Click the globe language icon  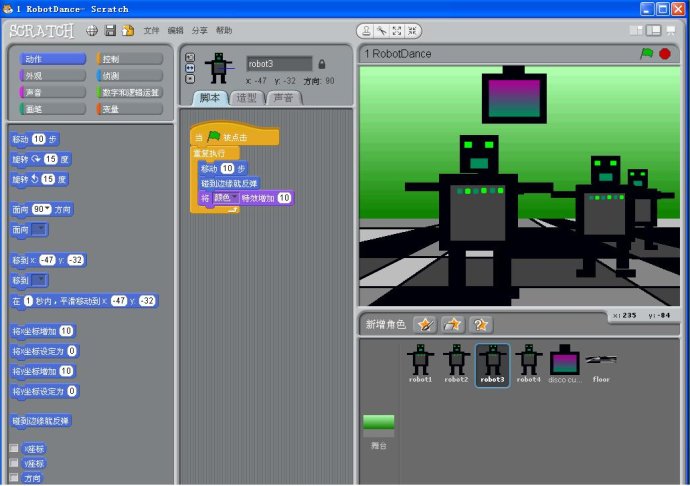(x=92, y=30)
